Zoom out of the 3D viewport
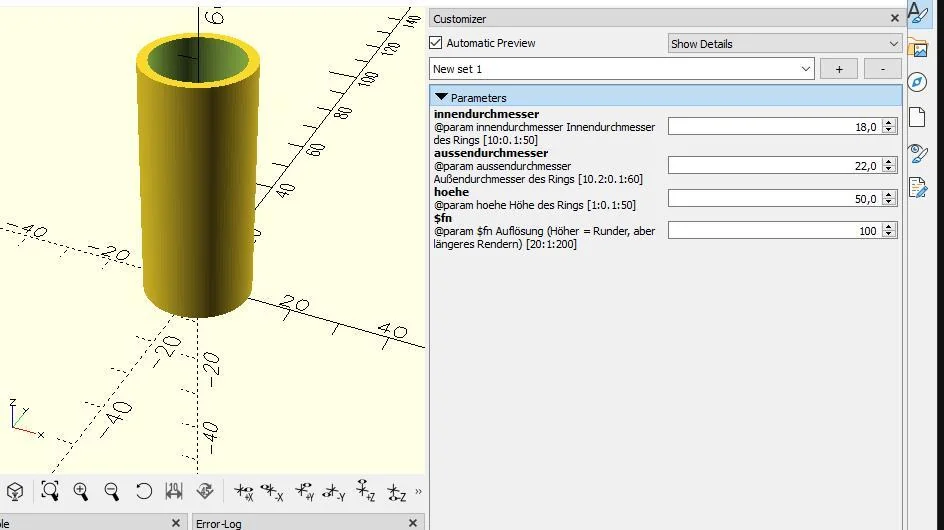 [x=112, y=491]
